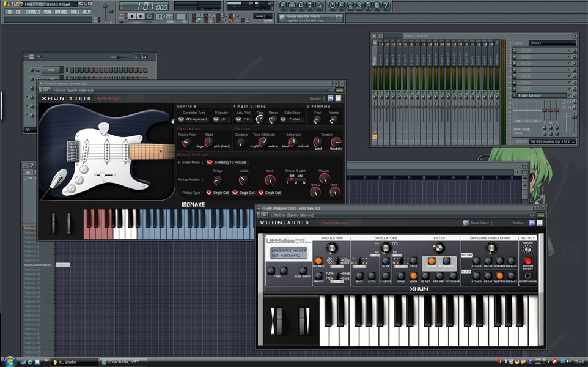Open the Slide Mode Fretted dropdown
The width and height of the screenshot is (588, 367).
click(x=292, y=119)
